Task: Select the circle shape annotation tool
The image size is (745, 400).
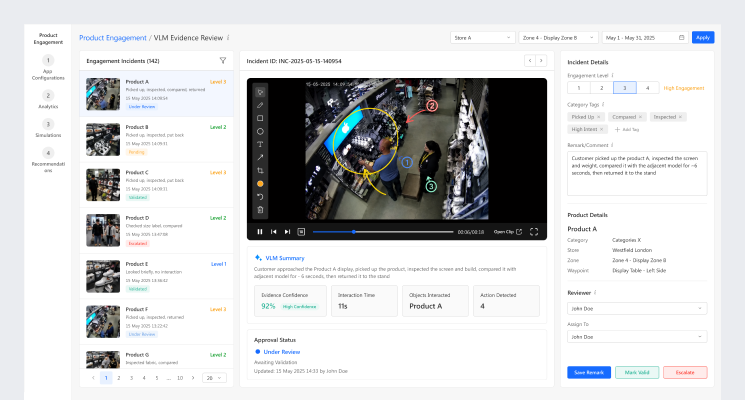Action: pyautogui.click(x=260, y=132)
